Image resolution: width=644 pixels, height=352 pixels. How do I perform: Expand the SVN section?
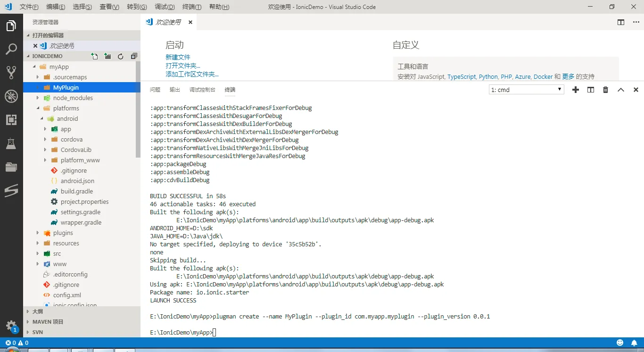point(82,332)
